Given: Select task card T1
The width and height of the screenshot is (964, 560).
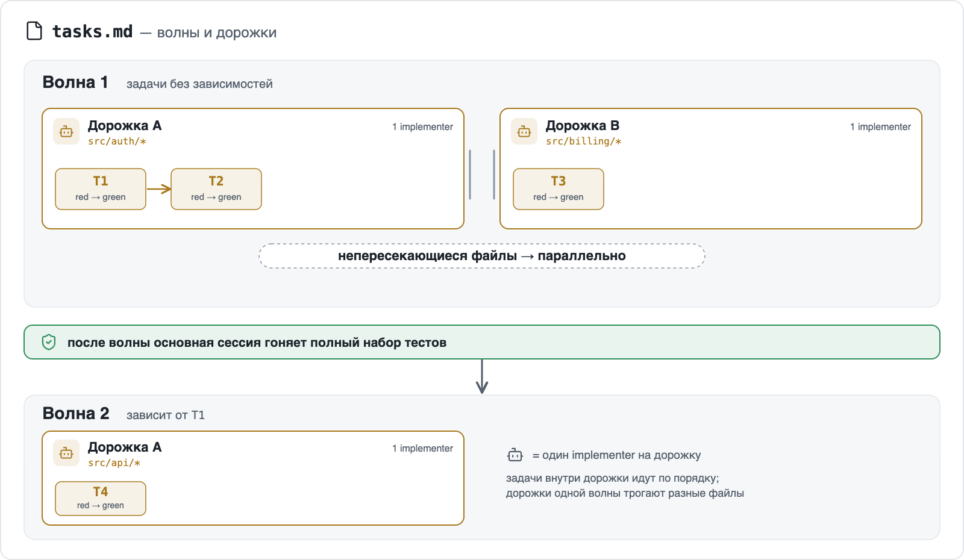Looking at the screenshot, I should [101, 189].
